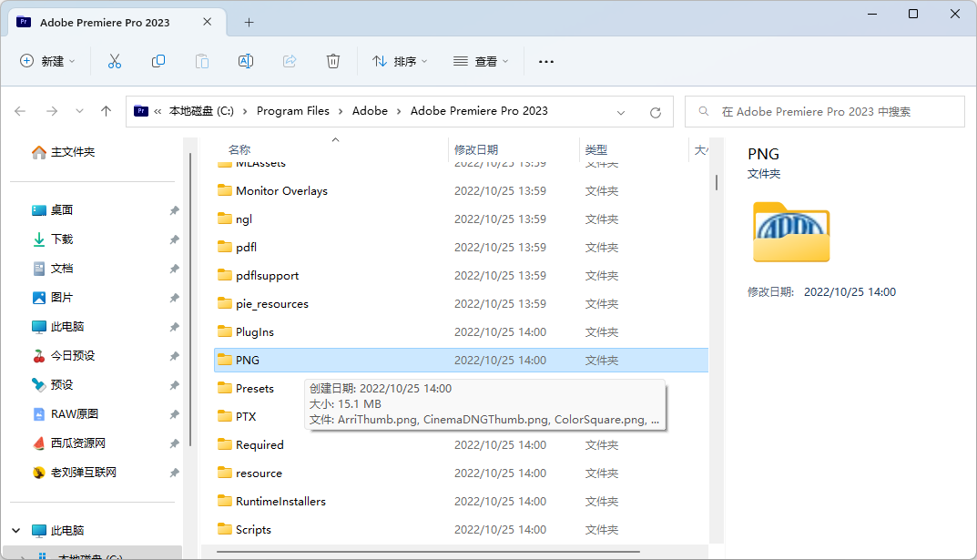Click the Copy icon in toolbar

pos(158,61)
